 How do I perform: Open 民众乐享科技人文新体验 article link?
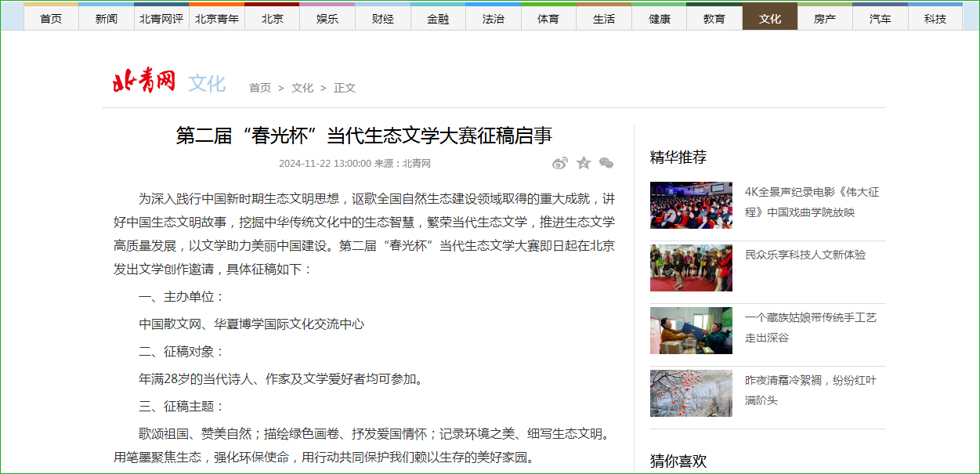point(805,255)
